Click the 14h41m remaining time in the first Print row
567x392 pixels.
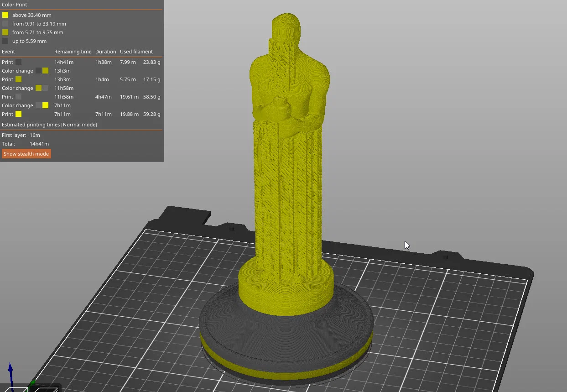(x=64, y=62)
